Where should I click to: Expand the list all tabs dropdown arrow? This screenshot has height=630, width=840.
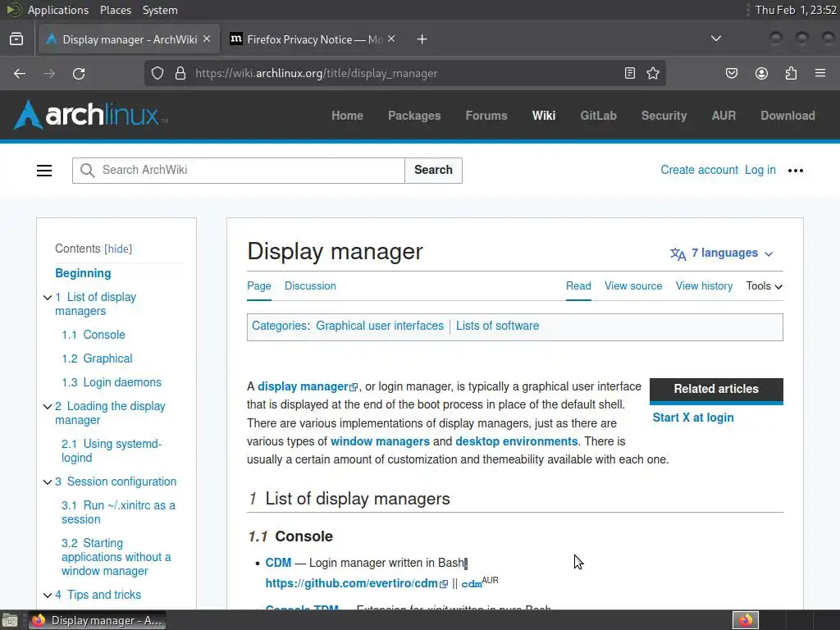click(715, 39)
